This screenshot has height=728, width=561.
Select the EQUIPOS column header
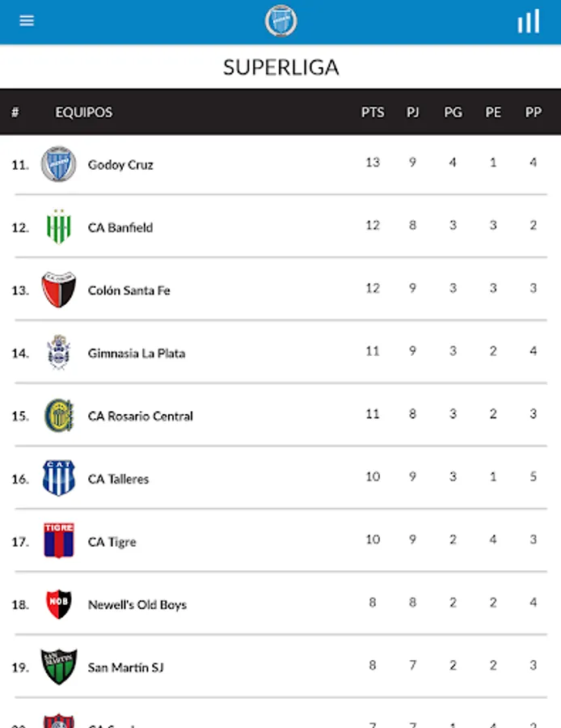82,112
